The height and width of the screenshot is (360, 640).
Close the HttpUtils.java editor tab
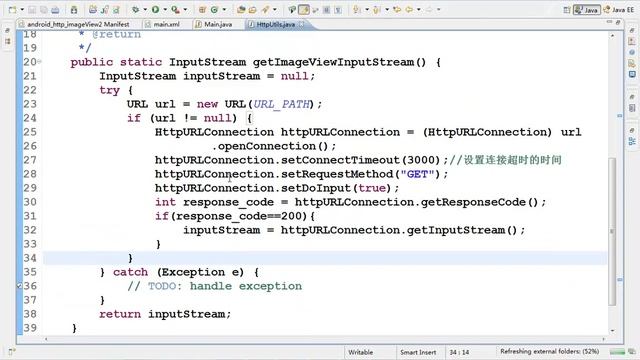(x=302, y=24)
